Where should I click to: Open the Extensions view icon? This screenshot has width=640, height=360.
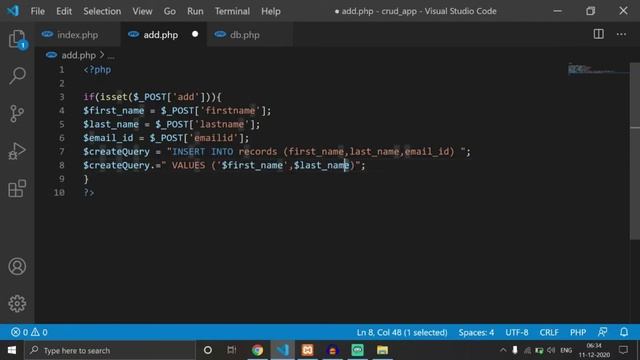coord(17,188)
